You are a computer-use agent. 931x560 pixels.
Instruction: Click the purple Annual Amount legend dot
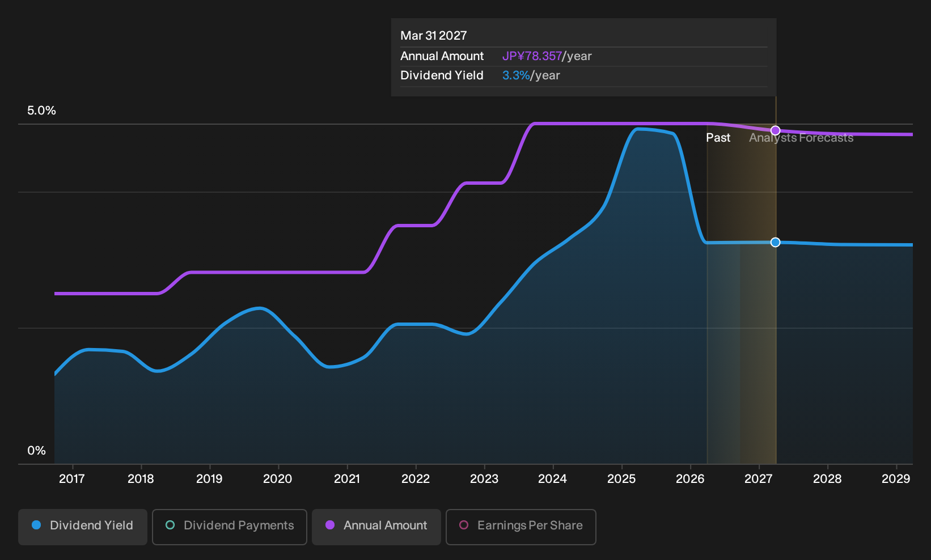[x=330, y=525]
